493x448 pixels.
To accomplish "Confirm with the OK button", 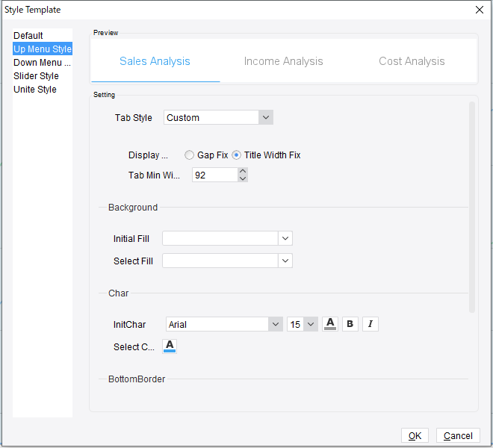I will tap(415, 435).
